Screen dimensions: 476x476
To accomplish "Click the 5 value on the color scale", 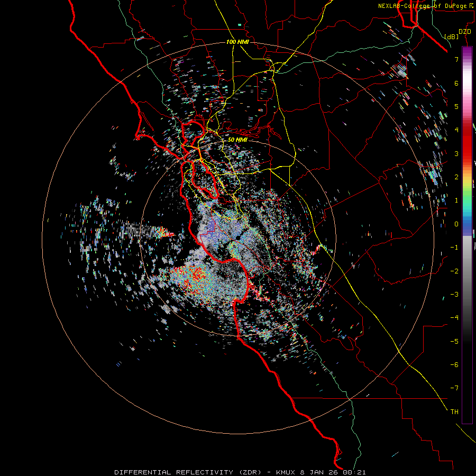I will click(456, 106).
